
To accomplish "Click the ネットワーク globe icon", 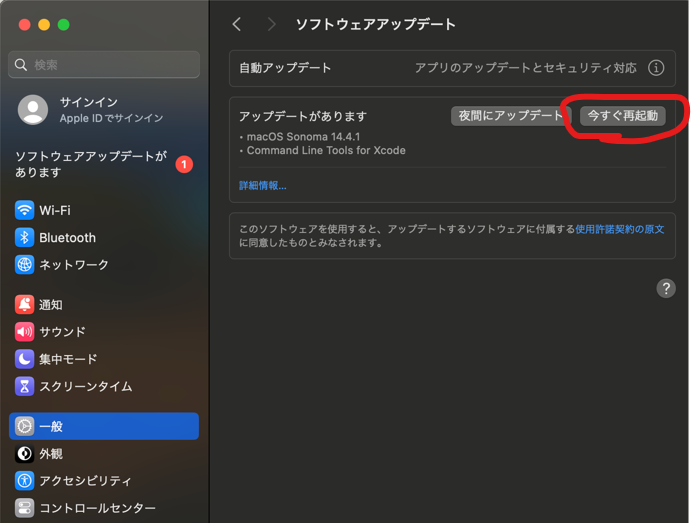I will (24, 264).
